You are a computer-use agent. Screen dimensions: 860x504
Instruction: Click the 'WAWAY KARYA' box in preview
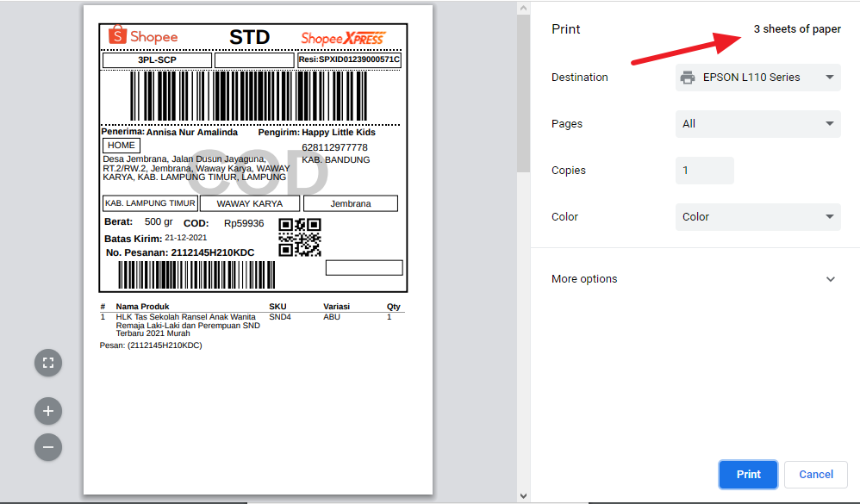[250, 203]
